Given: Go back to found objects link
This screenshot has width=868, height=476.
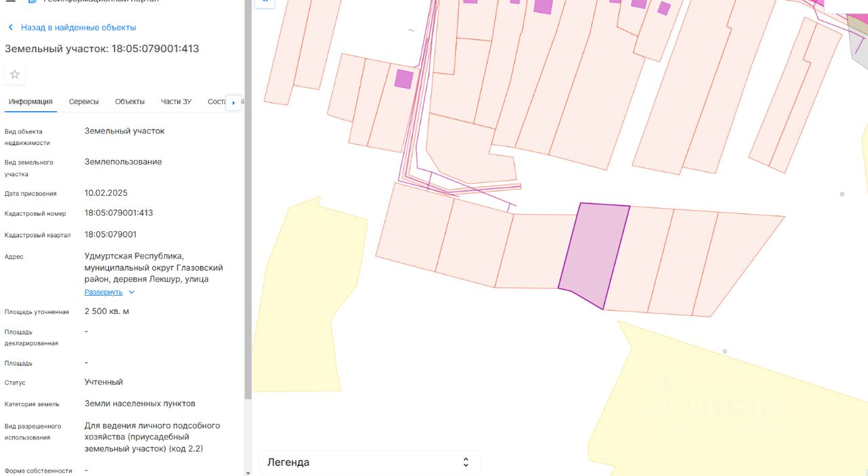Looking at the screenshot, I should tap(79, 28).
